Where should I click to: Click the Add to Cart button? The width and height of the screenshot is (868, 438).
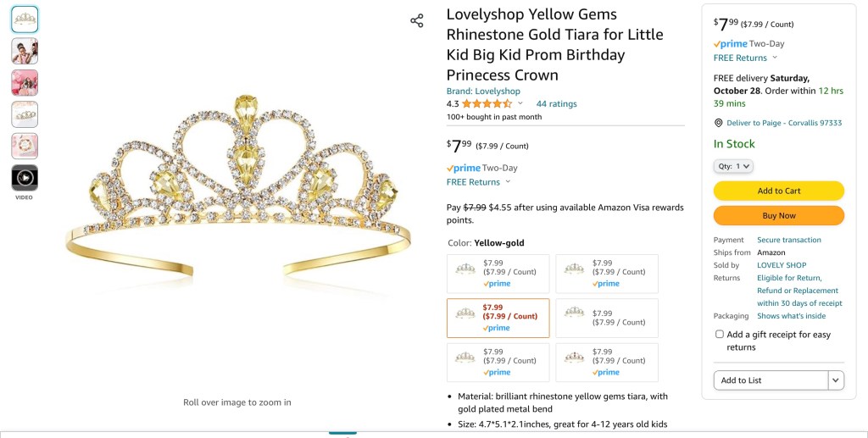(x=778, y=191)
